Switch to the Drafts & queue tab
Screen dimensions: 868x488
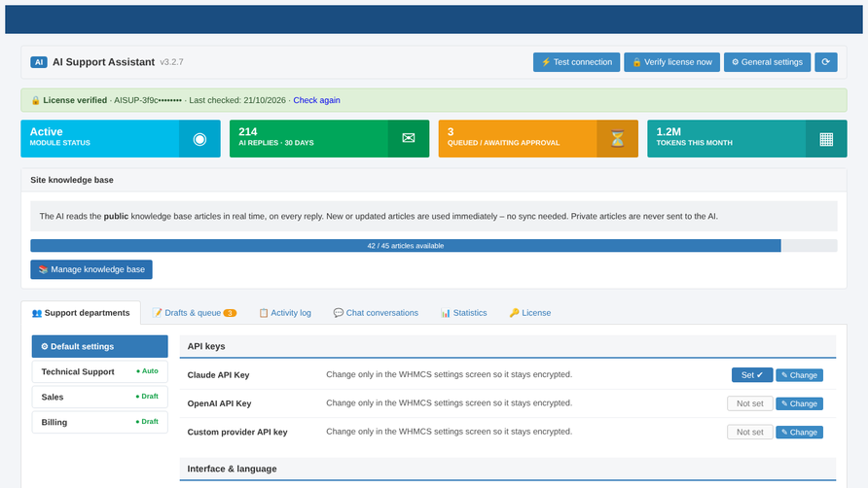pyautogui.click(x=195, y=313)
